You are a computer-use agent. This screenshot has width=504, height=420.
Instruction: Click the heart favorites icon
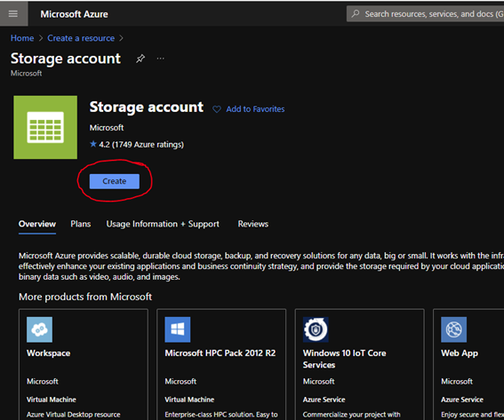point(217,109)
